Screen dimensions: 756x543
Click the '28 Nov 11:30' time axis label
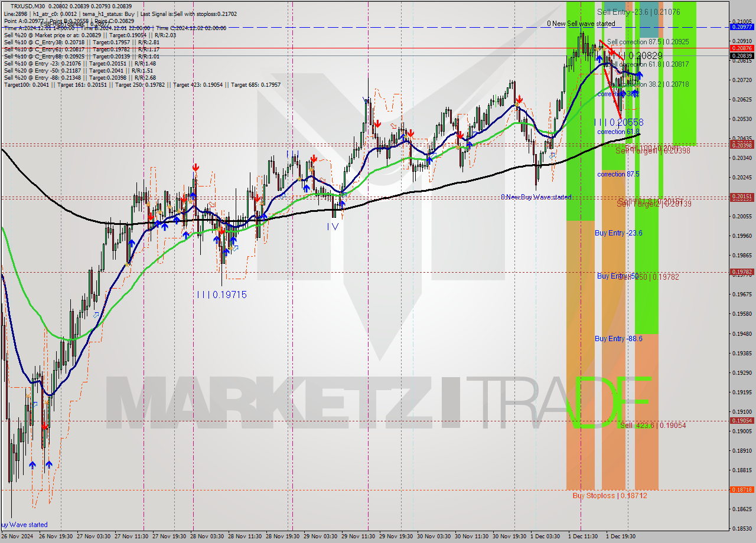click(x=245, y=537)
